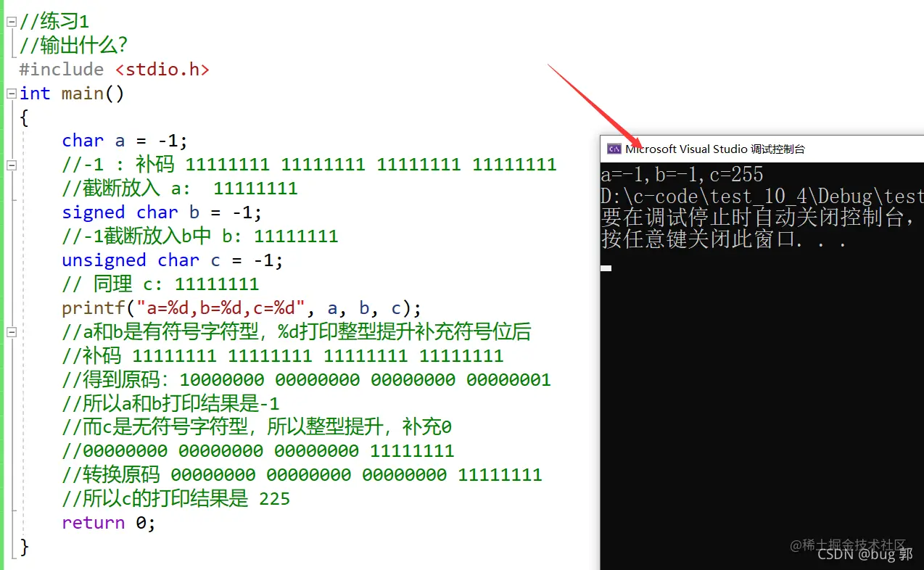Collapse the //-1 : 补码 comment block
Image resolution: width=924 pixels, height=570 pixels.
[12, 165]
